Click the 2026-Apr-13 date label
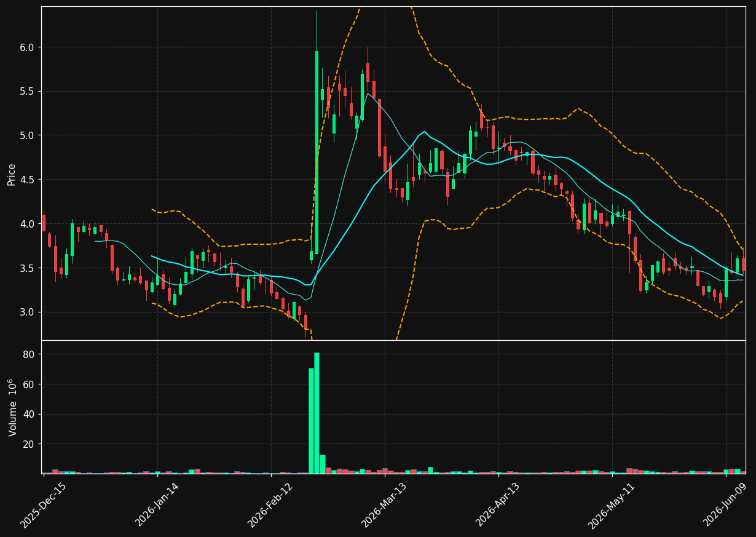This screenshot has height=537, width=756. 498,506
